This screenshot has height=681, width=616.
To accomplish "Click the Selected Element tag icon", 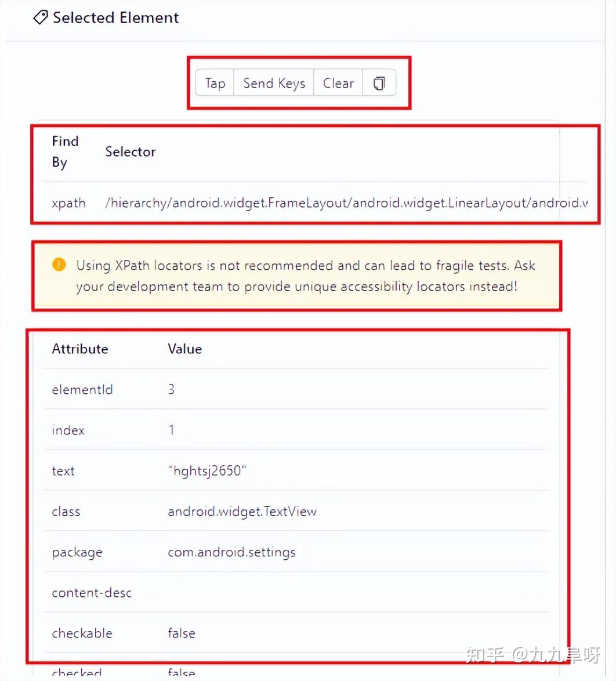I will tap(40, 17).
